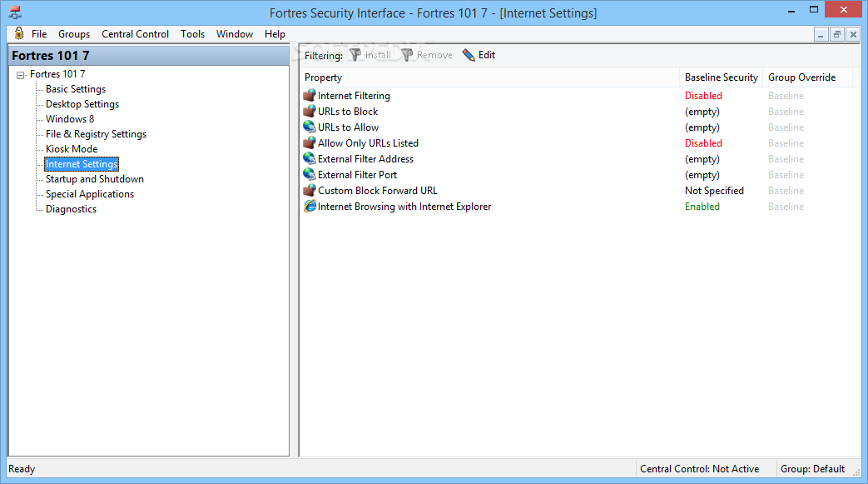Open the Central Control menu
This screenshot has height=484, width=868.
coord(135,34)
